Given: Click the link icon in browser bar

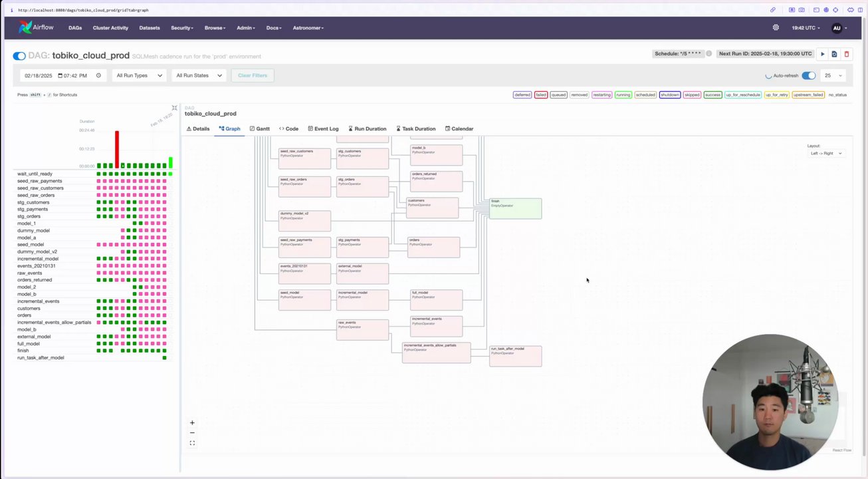Looking at the screenshot, I should coord(772,10).
